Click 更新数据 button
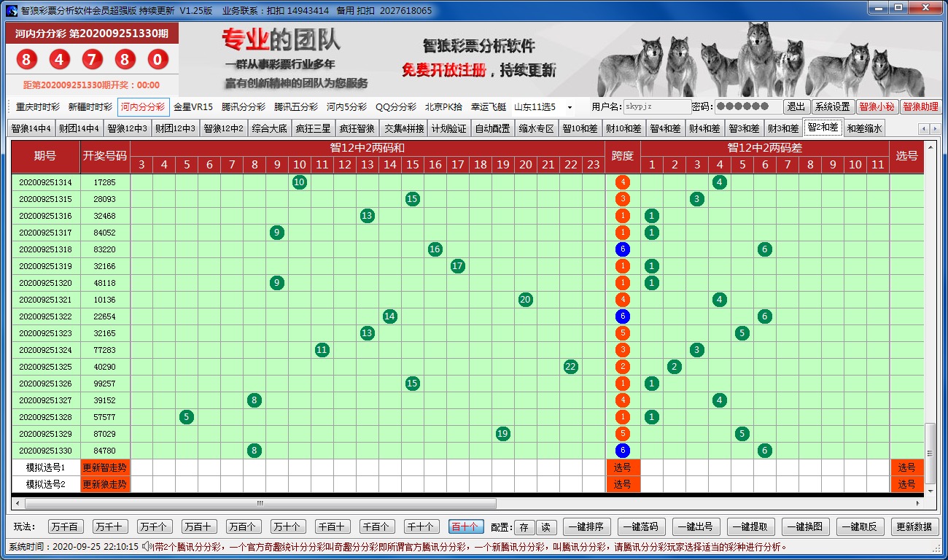Screen dimensions: 948x560 914,526
